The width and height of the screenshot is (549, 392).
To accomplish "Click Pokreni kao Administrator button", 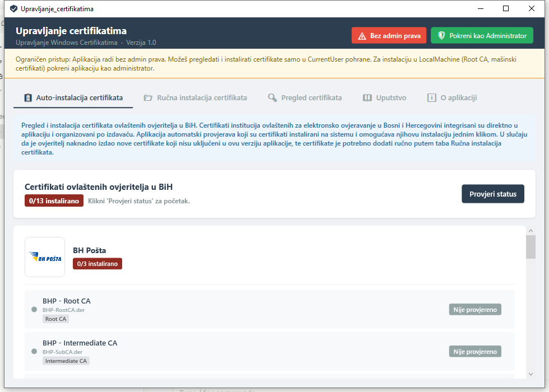I will click(482, 35).
